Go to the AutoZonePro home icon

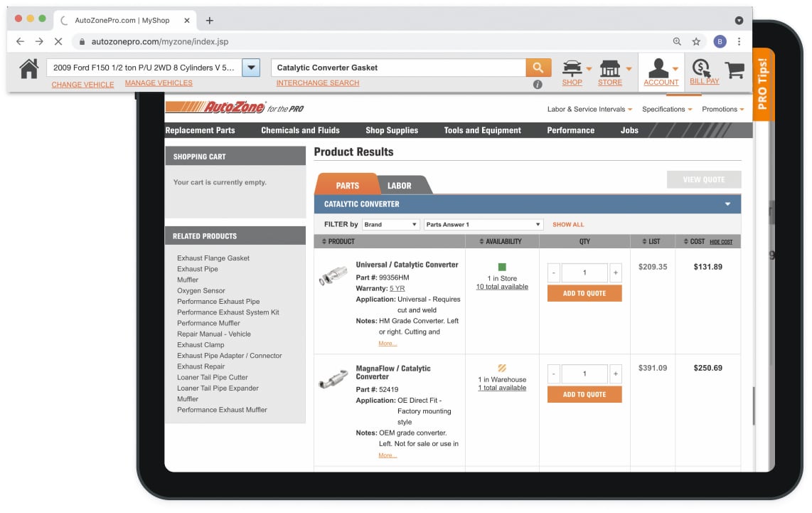(29, 68)
